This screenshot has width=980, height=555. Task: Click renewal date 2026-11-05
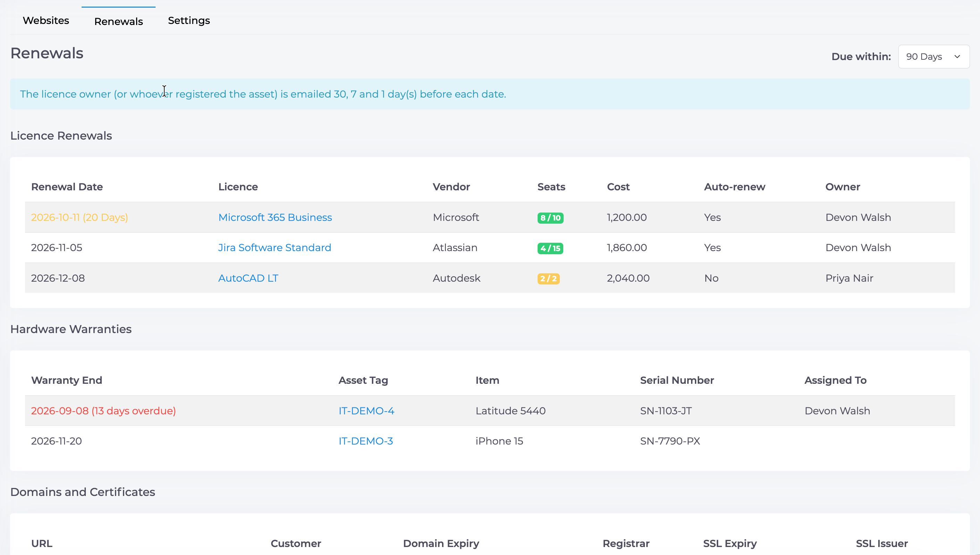click(x=56, y=248)
